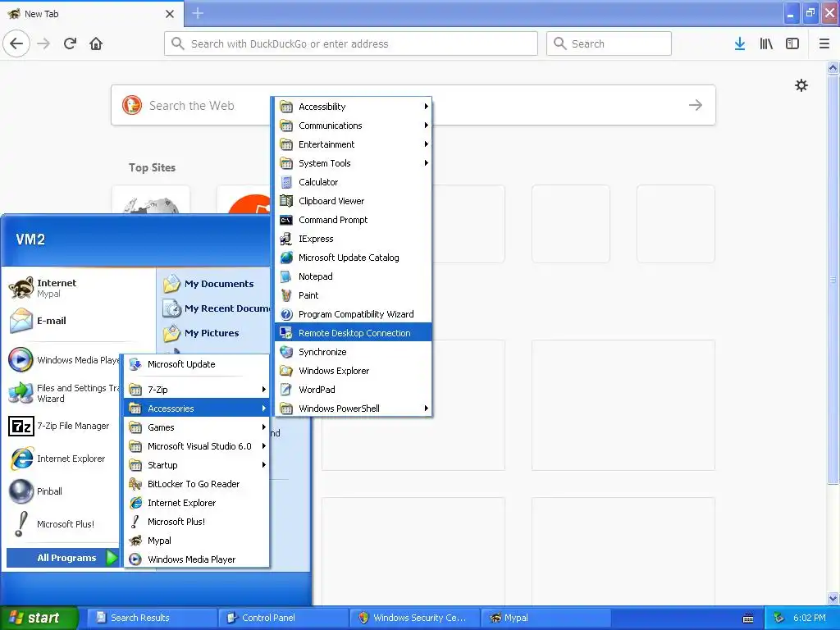This screenshot has height=630, width=840.
Task: Open the downloads arrow icon in the toolbar
Action: click(x=740, y=43)
